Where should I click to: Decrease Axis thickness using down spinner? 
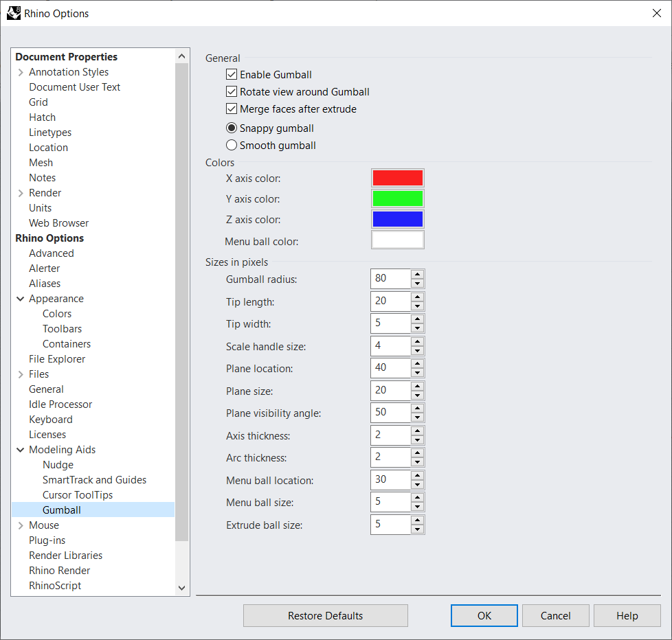point(417,440)
